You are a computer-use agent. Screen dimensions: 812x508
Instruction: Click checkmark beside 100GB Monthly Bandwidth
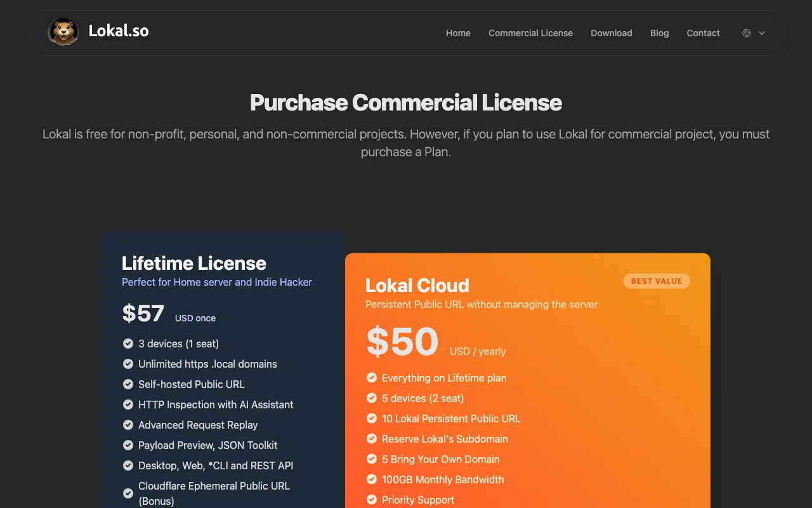point(372,479)
